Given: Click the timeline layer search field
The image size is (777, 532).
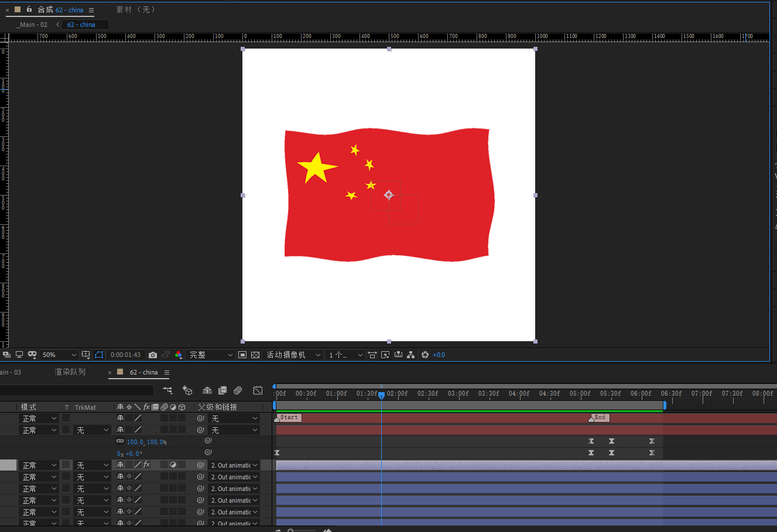Looking at the screenshot, I should pyautogui.click(x=77, y=390).
